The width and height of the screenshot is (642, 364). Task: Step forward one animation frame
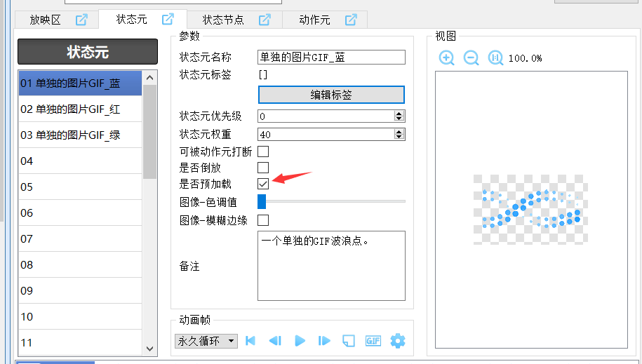pyautogui.click(x=324, y=341)
